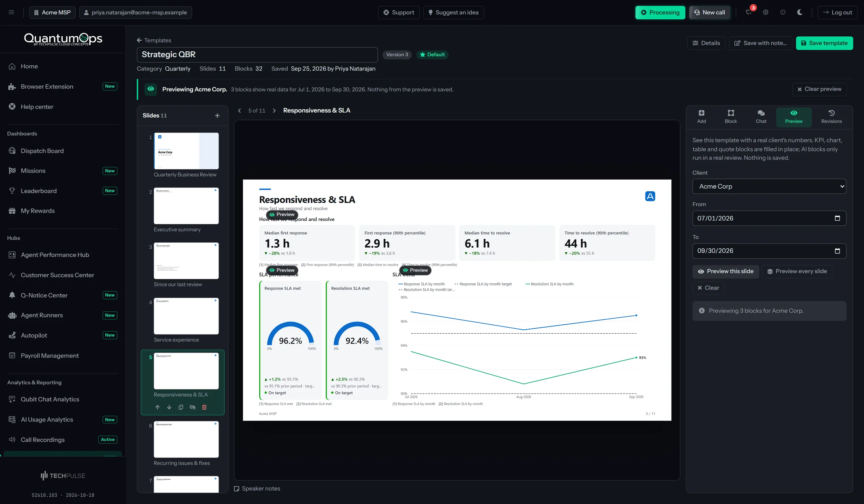Open the hamburger menu icon
864x504 pixels.
click(x=11, y=12)
